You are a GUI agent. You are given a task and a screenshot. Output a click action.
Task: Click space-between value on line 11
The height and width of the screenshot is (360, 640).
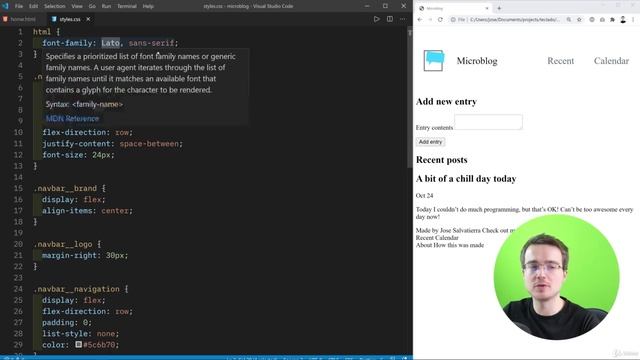tap(149, 144)
